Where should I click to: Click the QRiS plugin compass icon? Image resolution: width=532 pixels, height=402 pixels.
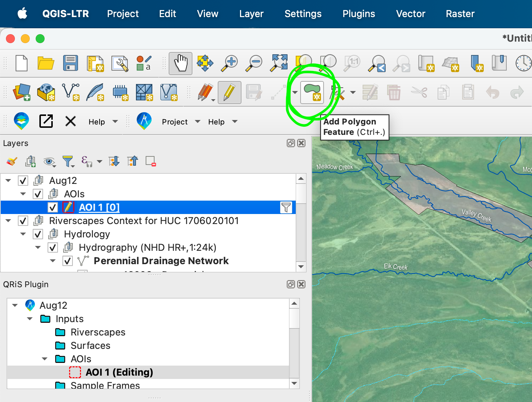(x=144, y=121)
